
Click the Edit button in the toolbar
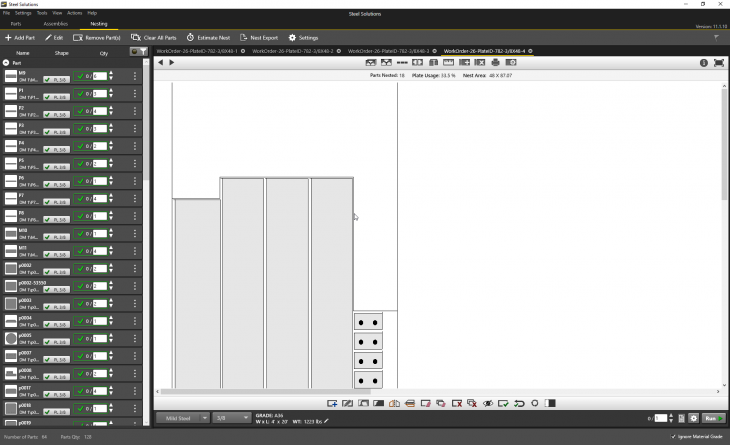click(54, 38)
